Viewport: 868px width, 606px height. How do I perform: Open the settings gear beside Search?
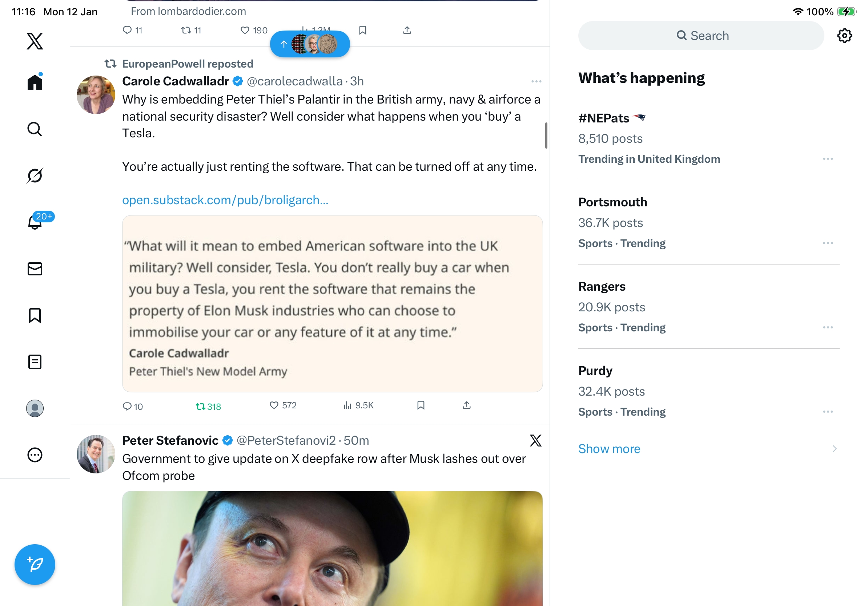pyautogui.click(x=844, y=36)
